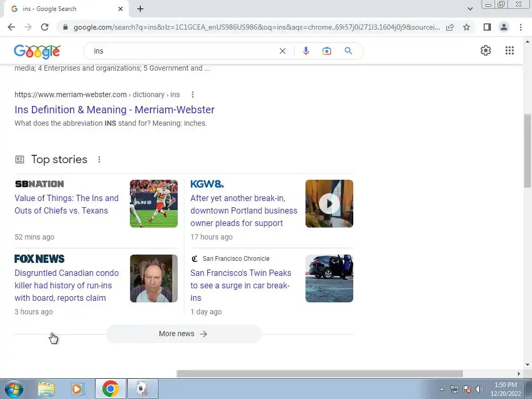Viewport: 532px width, 399px height.
Task: Open the tab search dropdown arrow
Action: [470, 9]
